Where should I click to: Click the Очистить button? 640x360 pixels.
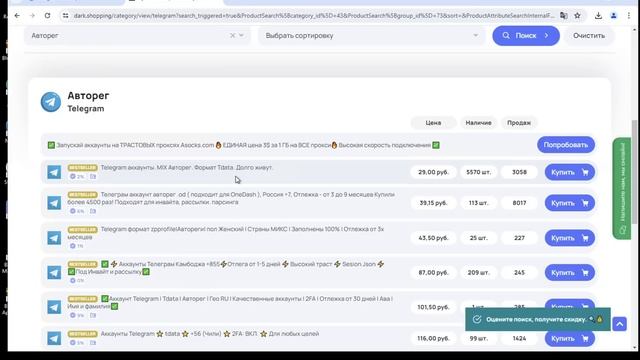589,36
